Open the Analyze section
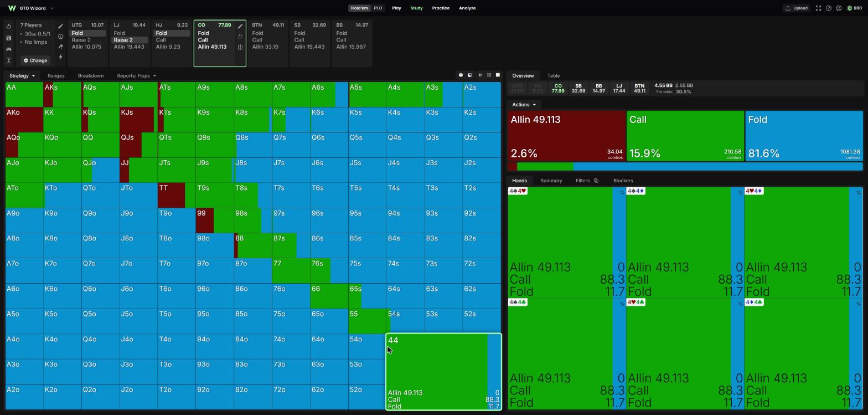The width and height of the screenshot is (868, 415). (467, 8)
